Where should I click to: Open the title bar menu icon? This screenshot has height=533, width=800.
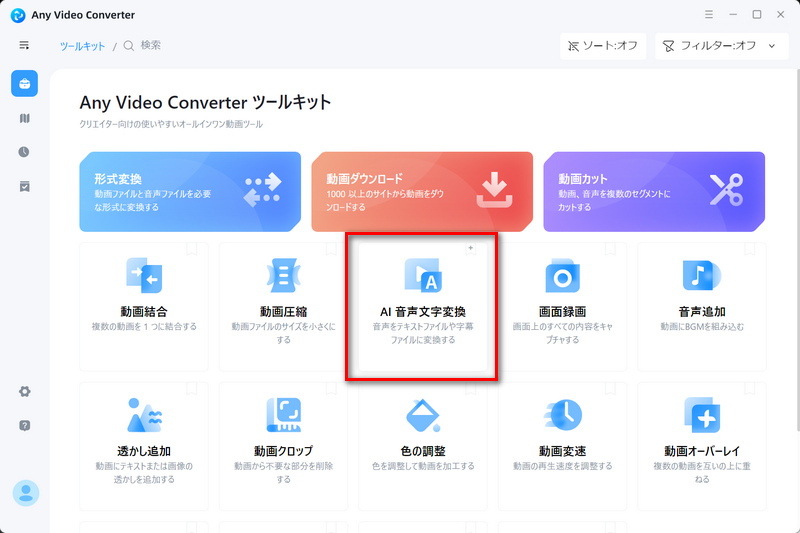(x=709, y=15)
